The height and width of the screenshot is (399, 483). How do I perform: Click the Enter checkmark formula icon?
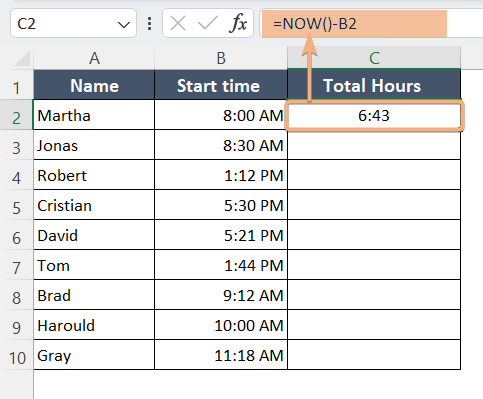(207, 24)
